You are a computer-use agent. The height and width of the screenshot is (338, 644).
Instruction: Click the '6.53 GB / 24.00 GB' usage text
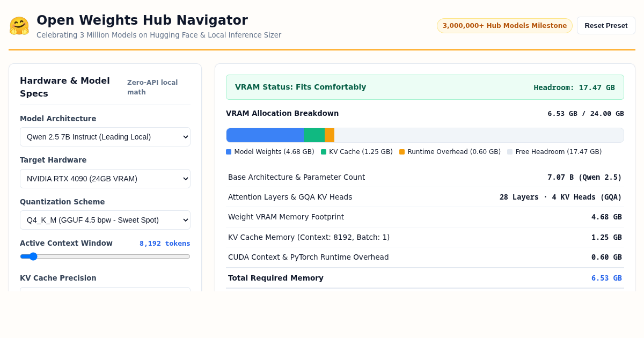(586, 114)
